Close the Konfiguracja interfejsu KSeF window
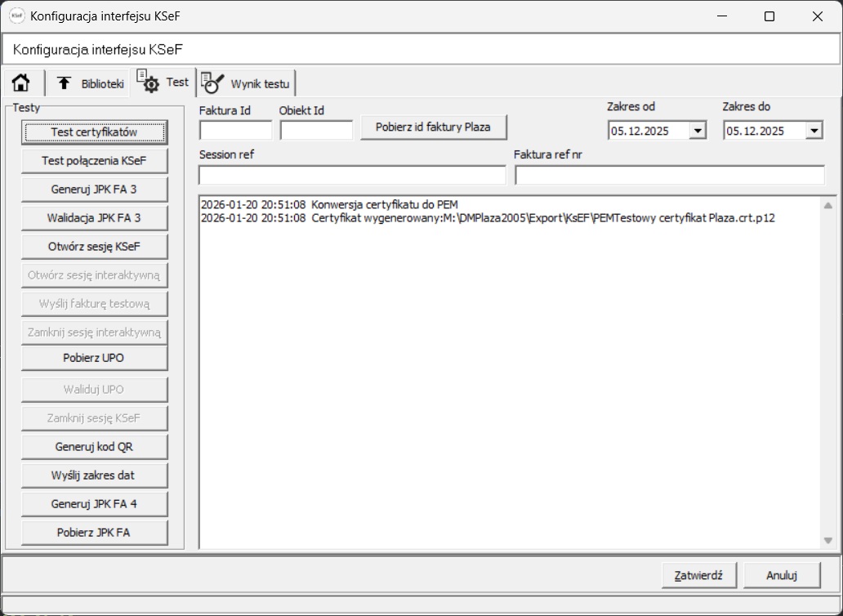 [x=818, y=16]
